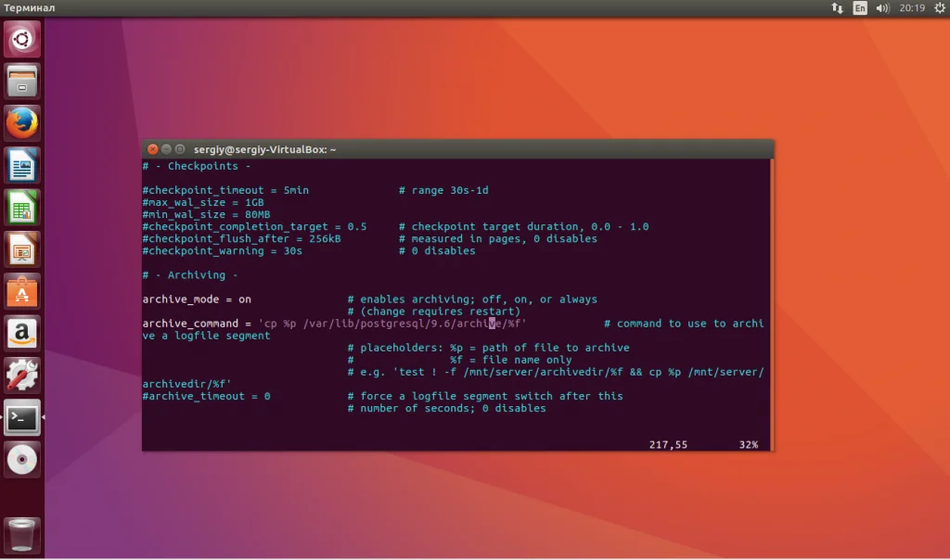The image size is (950, 560).
Task: Open the sound volume indicator
Action: click(x=882, y=7)
